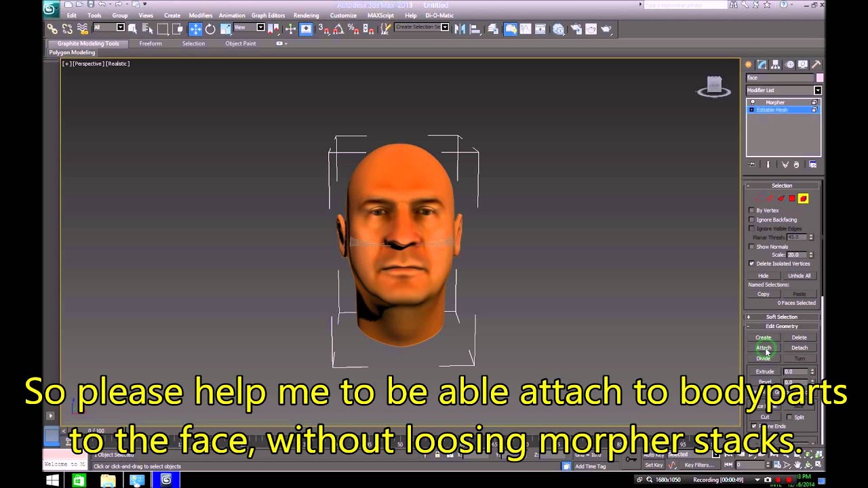Expand the Soft Selection rollout
The height and width of the screenshot is (488, 868).
pyautogui.click(x=782, y=317)
